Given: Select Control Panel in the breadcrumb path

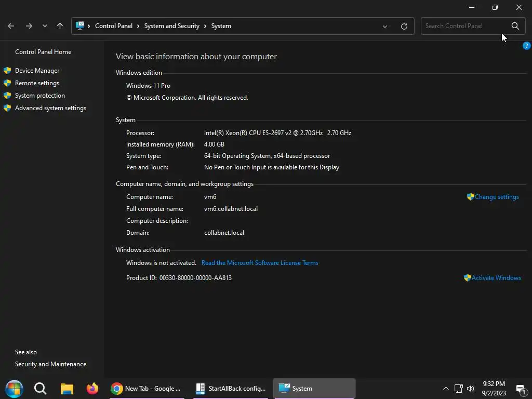Looking at the screenshot, I should point(114,26).
